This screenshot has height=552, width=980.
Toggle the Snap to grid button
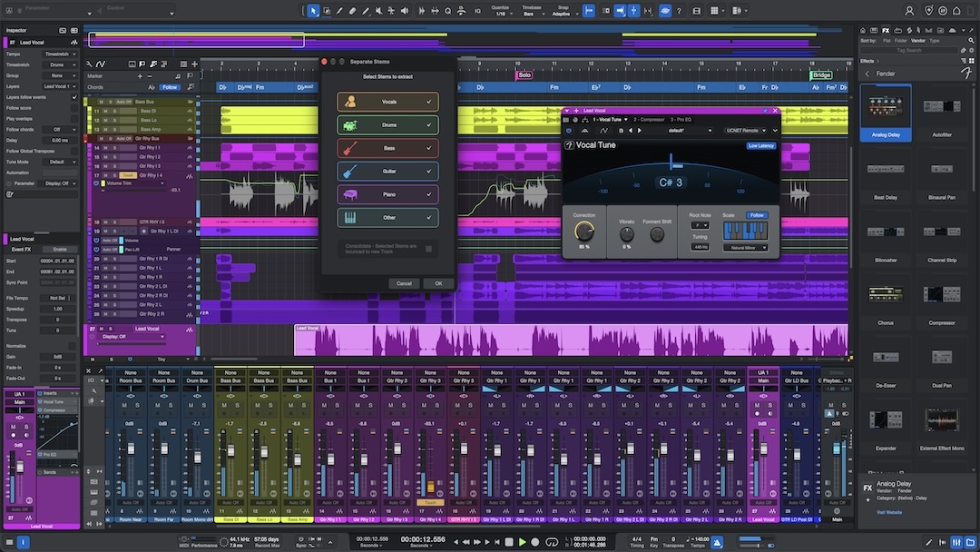(589, 11)
